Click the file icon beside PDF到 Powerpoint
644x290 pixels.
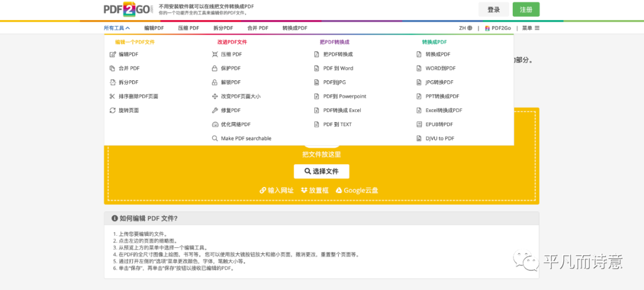point(317,96)
